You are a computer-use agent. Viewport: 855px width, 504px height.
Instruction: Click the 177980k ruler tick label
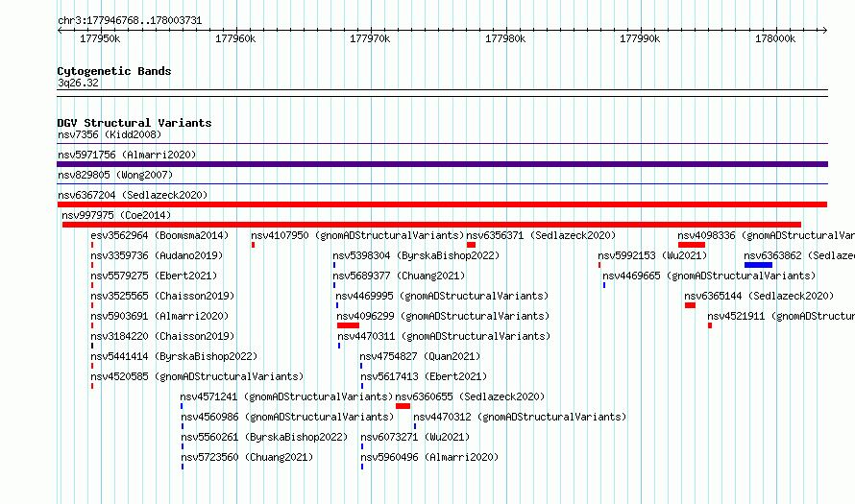[505, 38]
